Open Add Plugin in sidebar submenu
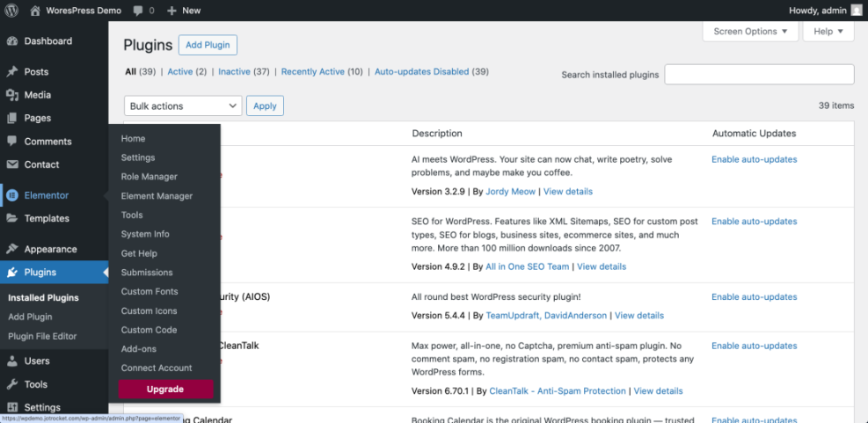Image resolution: width=868 pixels, height=423 pixels. (x=30, y=317)
